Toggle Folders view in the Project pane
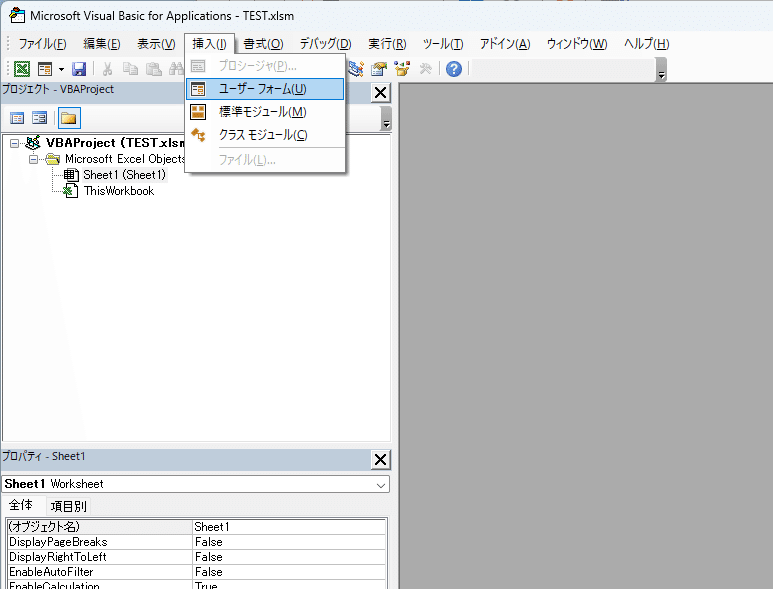 pos(69,118)
